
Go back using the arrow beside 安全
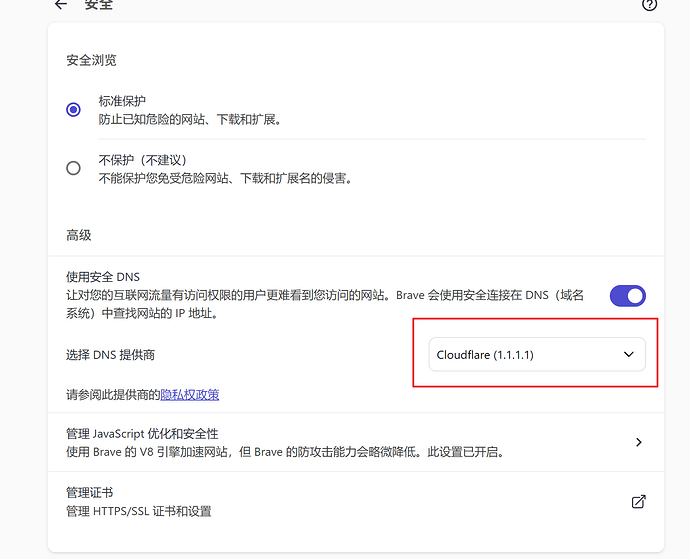point(61,4)
